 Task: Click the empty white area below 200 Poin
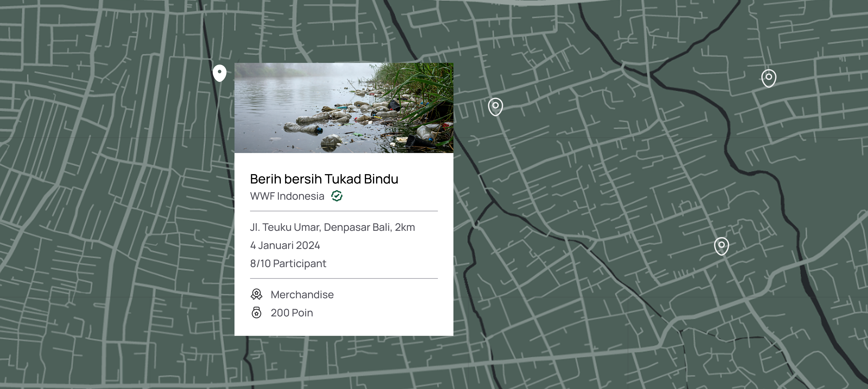tap(344, 327)
